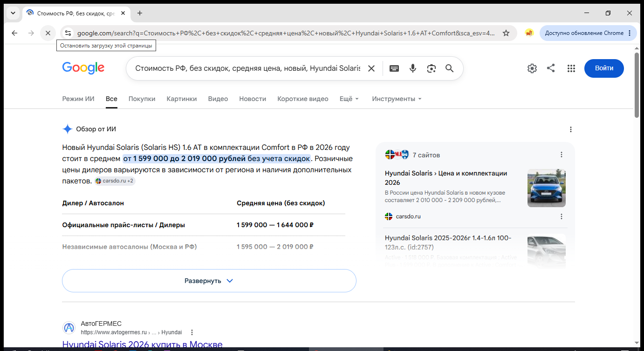Click the Средняя цена (без скидок) column header
Screen dimensions: 644x351
281,203
